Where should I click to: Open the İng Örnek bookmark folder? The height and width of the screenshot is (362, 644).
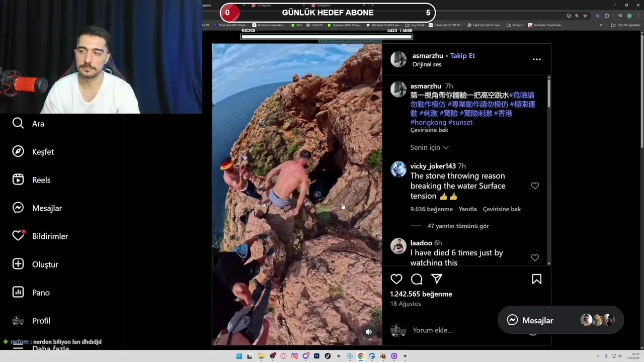point(416,25)
